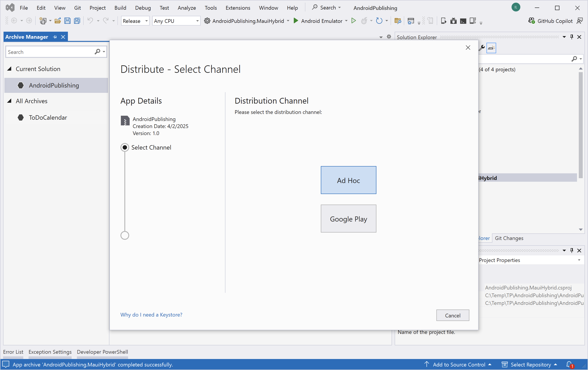Click the Send Feedback person icon
The width and height of the screenshot is (588, 370).
pos(580,21)
